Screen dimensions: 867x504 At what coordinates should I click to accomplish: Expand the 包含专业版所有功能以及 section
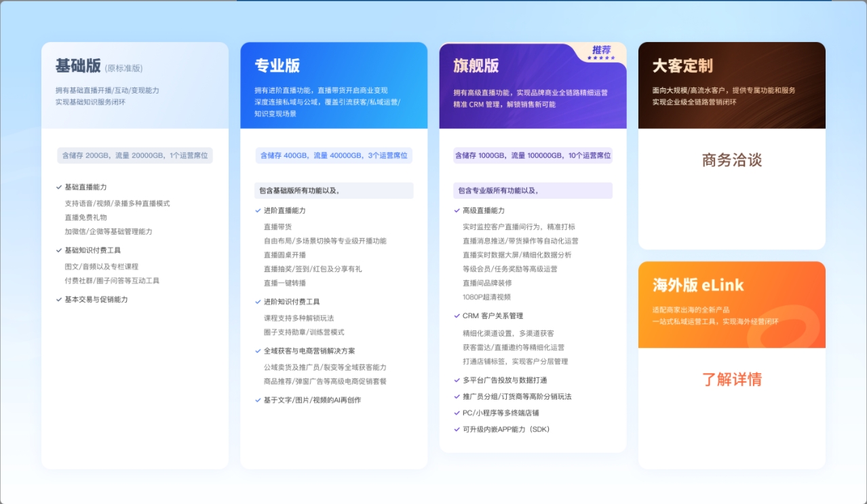533,190
